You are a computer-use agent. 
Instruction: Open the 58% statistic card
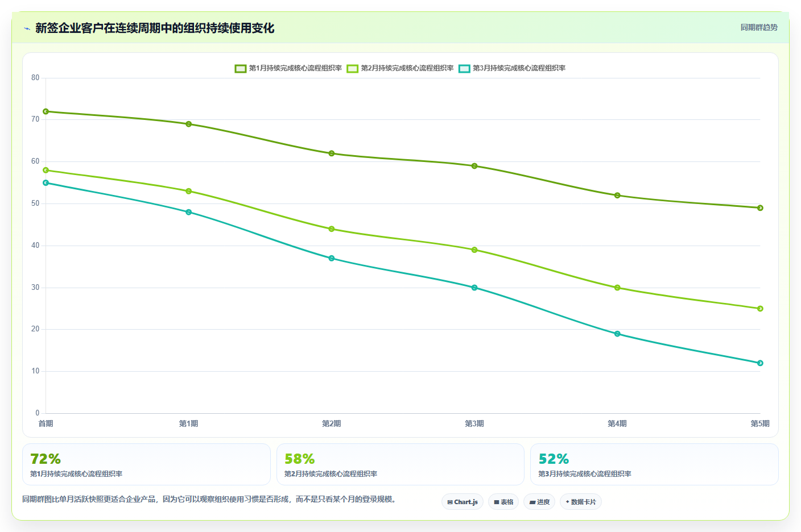(x=400, y=464)
